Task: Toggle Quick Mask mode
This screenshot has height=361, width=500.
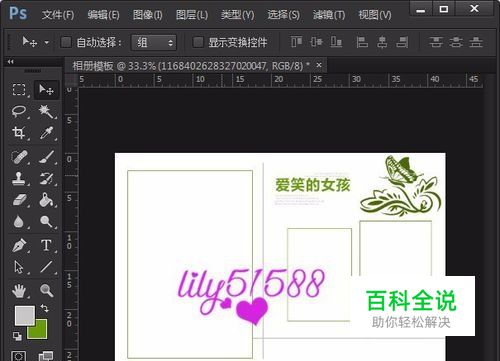Action: (x=18, y=356)
